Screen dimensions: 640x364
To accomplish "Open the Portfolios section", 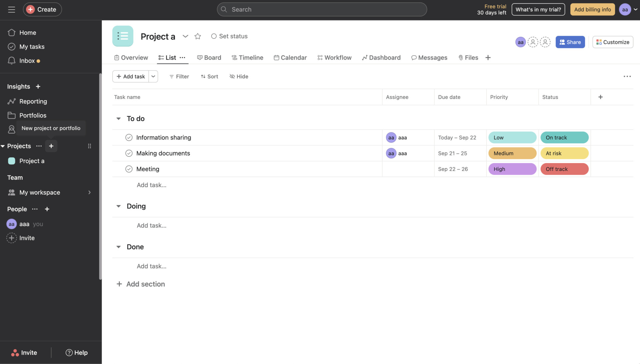I will tap(33, 115).
